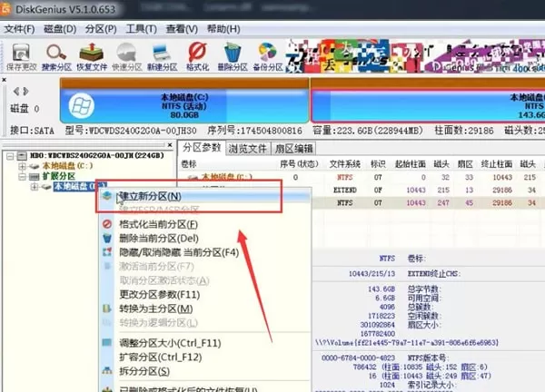Click New Partition (新建分区) toolbar icon
The image size is (545, 392).
click(x=162, y=56)
